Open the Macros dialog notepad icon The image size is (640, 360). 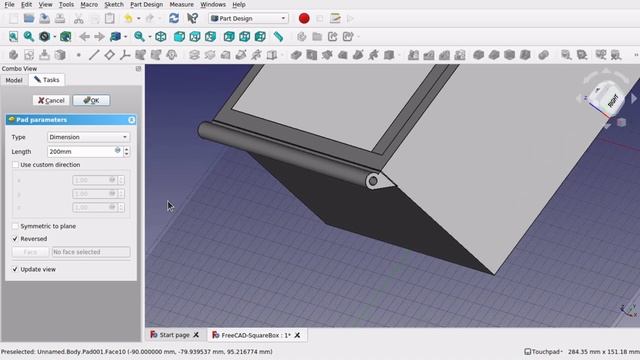click(336, 18)
